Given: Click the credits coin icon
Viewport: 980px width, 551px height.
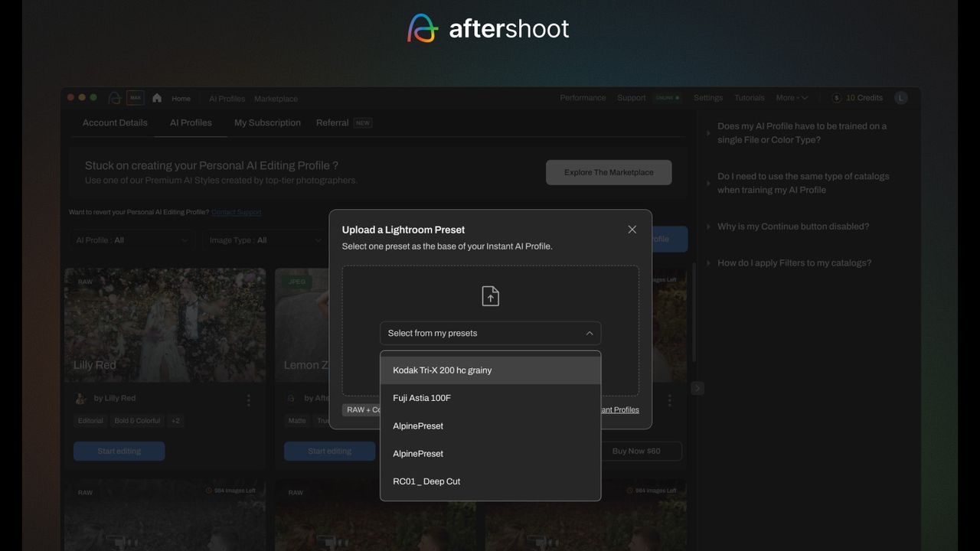Looking at the screenshot, I should coord(837,98).
